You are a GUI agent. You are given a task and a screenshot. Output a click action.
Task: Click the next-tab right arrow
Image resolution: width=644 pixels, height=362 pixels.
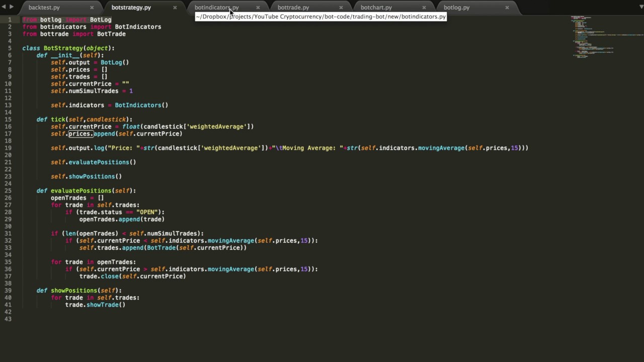12,7
